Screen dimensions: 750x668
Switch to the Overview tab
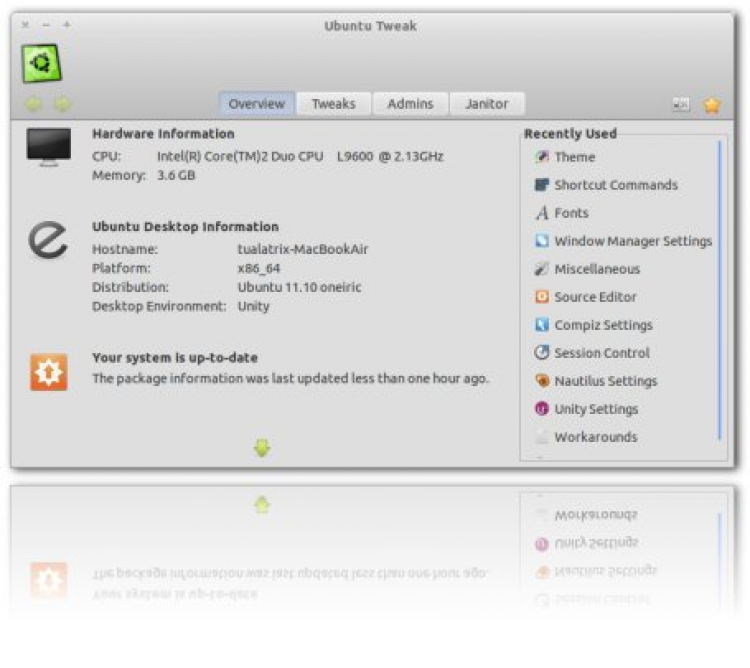(x=257, y=104)
